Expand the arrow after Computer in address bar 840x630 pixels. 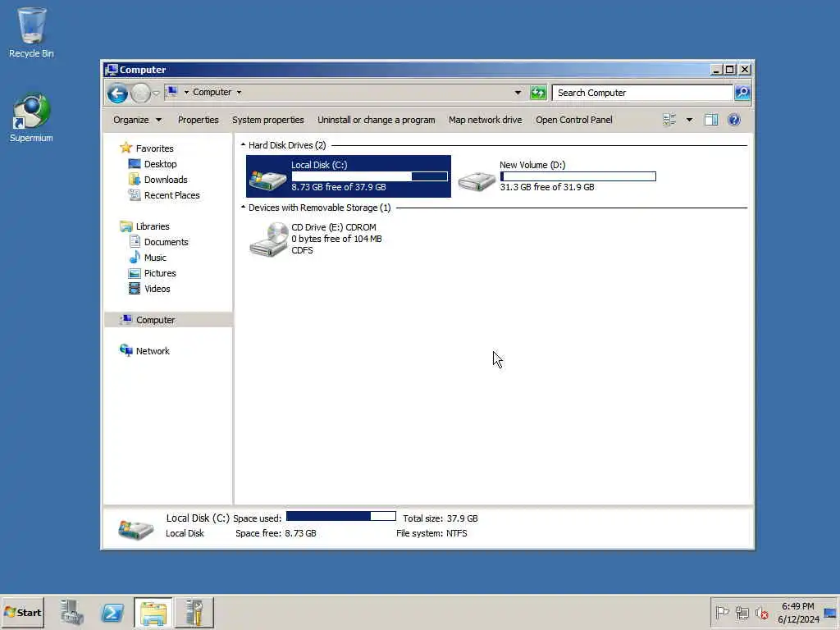(239, 92)
